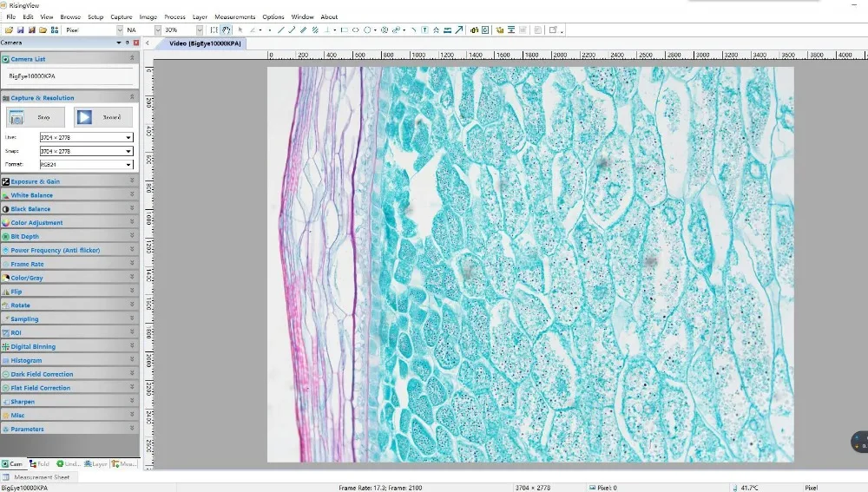Select the circle measurement tool

[367, 30]
